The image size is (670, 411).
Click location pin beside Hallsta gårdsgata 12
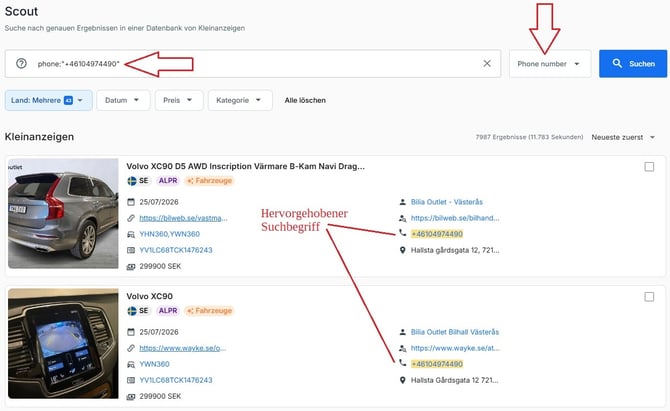[402, 250]
